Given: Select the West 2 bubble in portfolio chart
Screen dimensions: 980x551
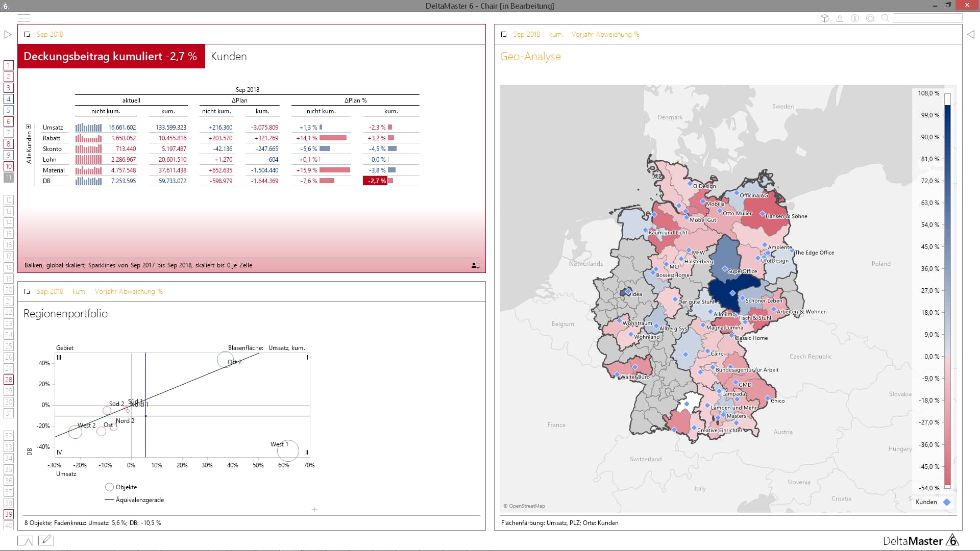Looking at the screenshot, I should (x=75, y=432).
